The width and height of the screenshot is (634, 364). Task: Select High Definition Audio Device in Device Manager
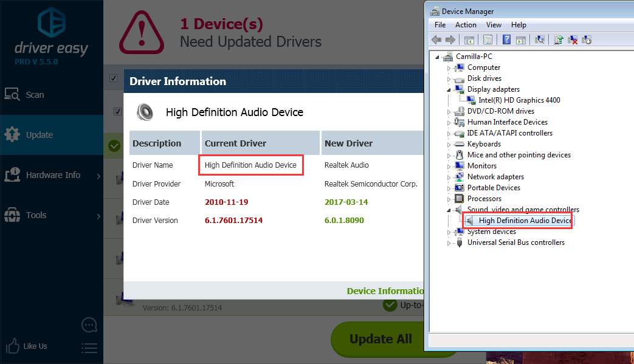pyautogui.click(x=525, y=221)
